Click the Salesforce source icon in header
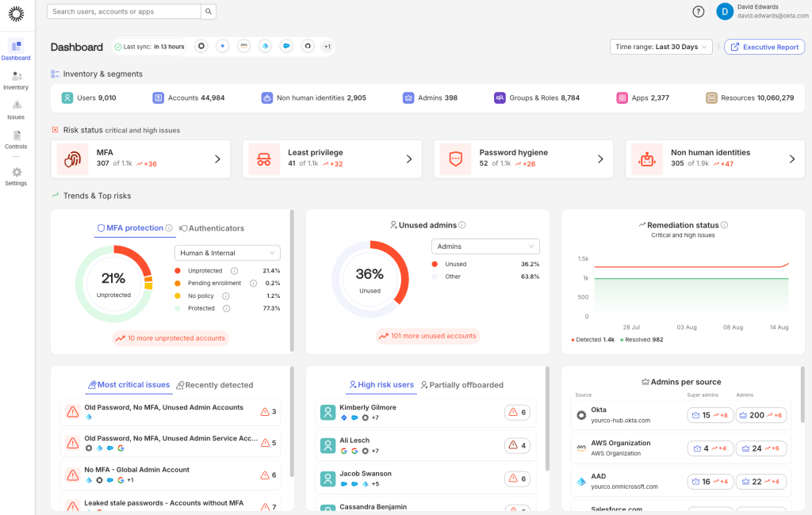The height and width of the screenshot is (515, 812). [286, 47]
